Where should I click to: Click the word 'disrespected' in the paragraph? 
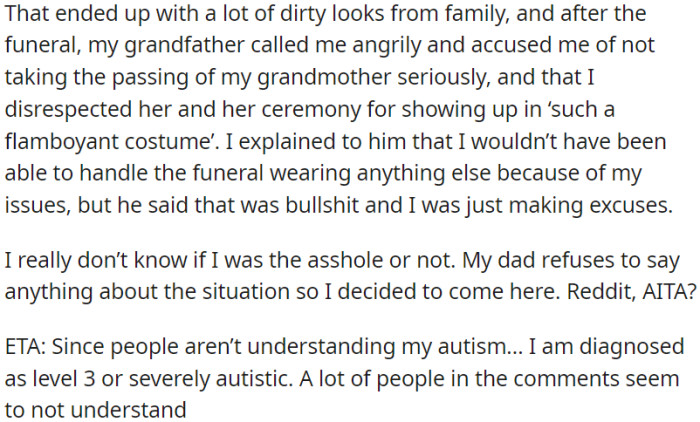69,110
